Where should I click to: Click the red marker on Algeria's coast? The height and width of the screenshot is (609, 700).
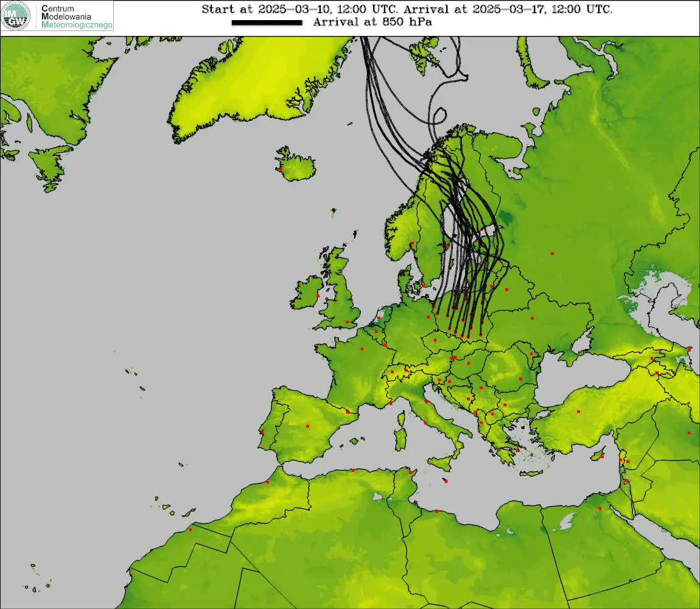coord(352,470)
